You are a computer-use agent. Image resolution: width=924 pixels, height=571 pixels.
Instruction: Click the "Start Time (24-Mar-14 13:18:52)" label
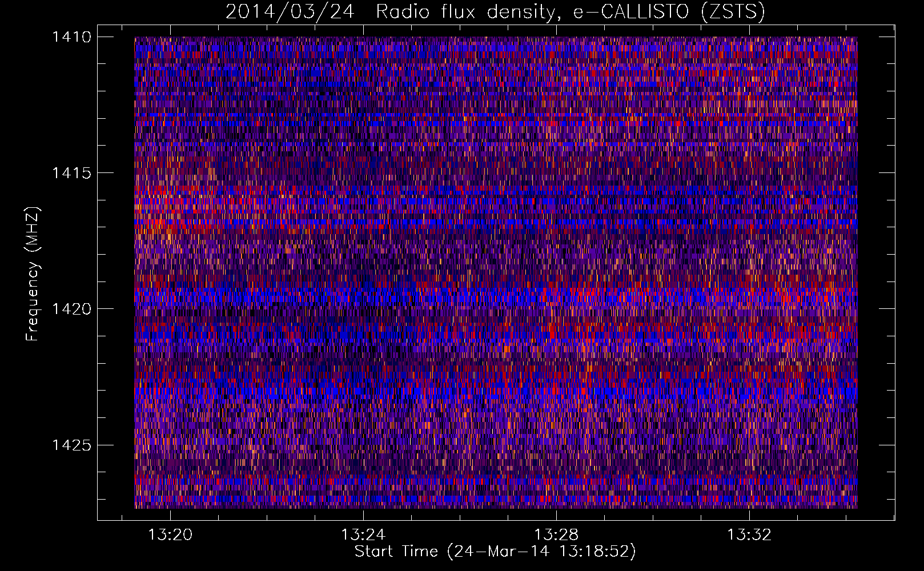[x=495, y=552]
